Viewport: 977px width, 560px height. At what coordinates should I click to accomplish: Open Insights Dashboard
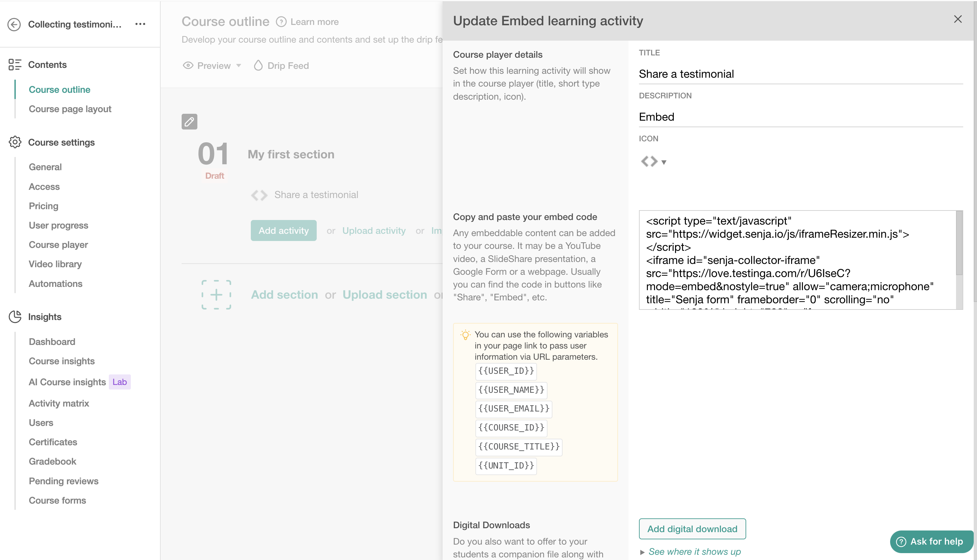click(52, 342)
